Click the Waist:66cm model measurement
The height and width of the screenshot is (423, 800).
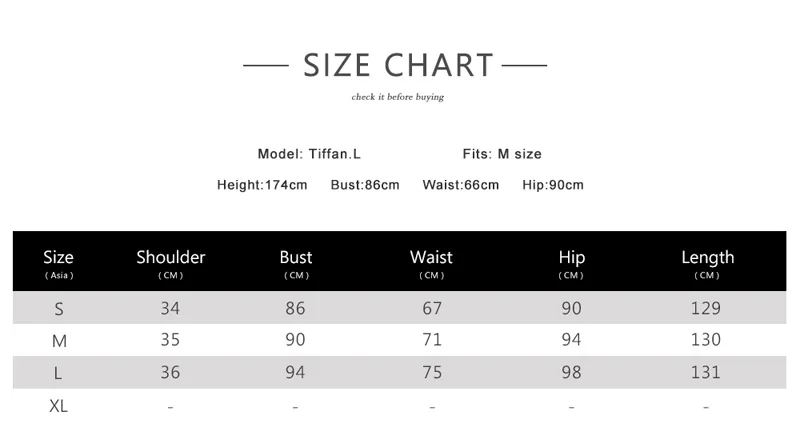coord(460,185)
